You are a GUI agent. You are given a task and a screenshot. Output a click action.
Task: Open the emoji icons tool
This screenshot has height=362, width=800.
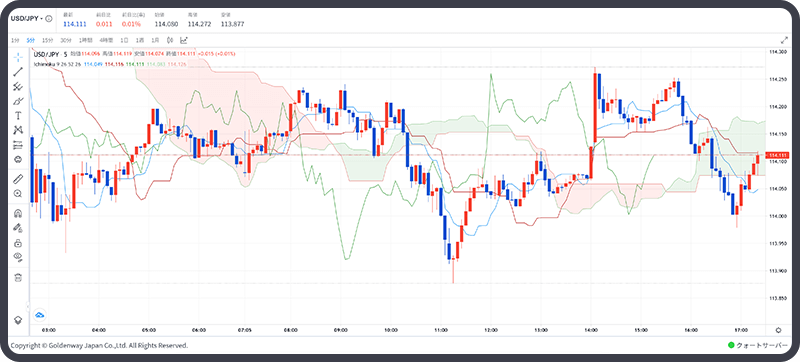[x=18, y=160]
